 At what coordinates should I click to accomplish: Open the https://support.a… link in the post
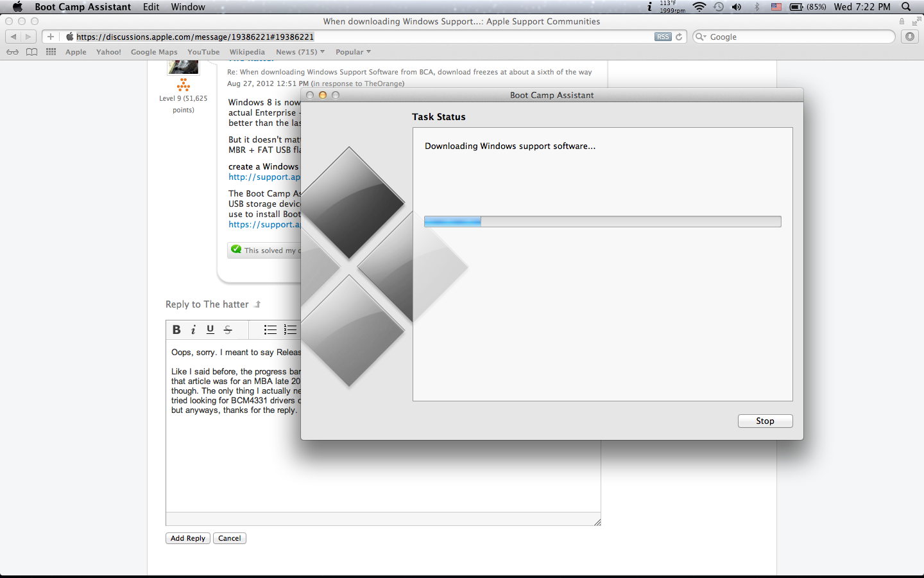click(x=264, y=224)
